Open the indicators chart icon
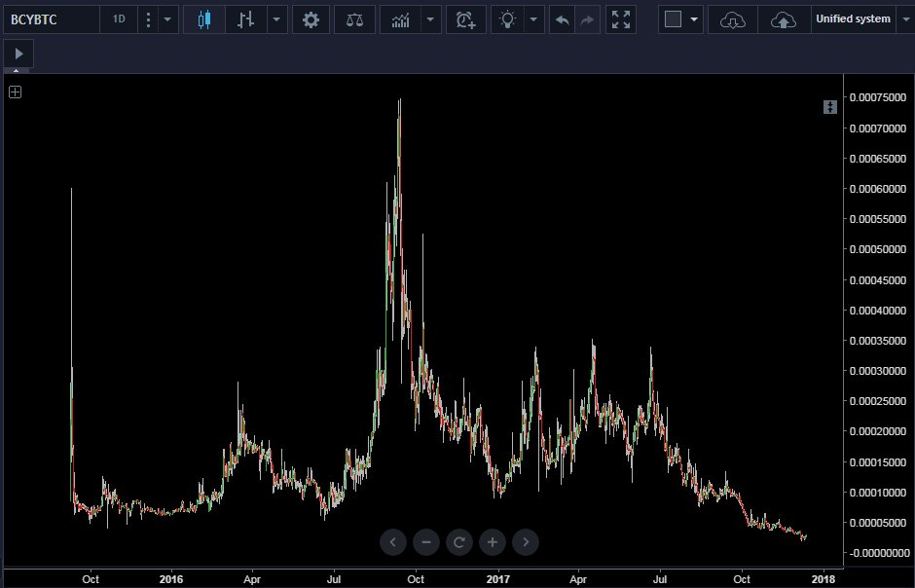This screenshot has height=588, width=915. [x=400, y=19]
